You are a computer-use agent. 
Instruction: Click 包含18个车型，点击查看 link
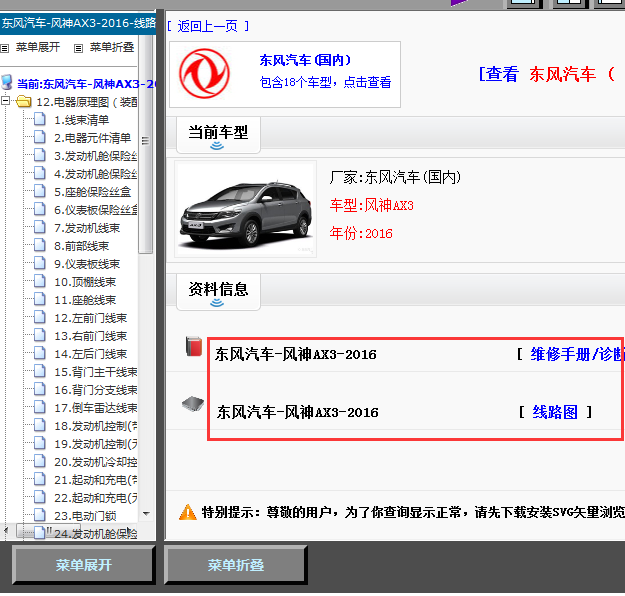coord(325,82)
